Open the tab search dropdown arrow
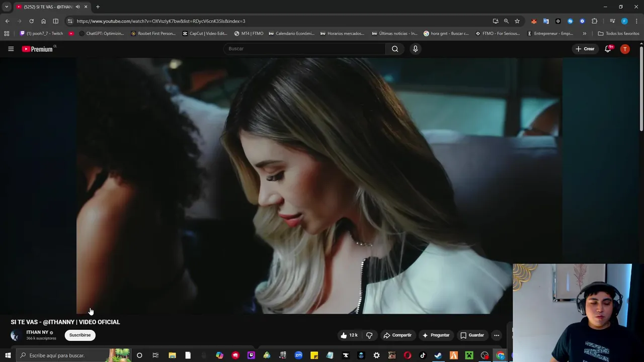This screenshot has height=362, width=644. [6, 7]
